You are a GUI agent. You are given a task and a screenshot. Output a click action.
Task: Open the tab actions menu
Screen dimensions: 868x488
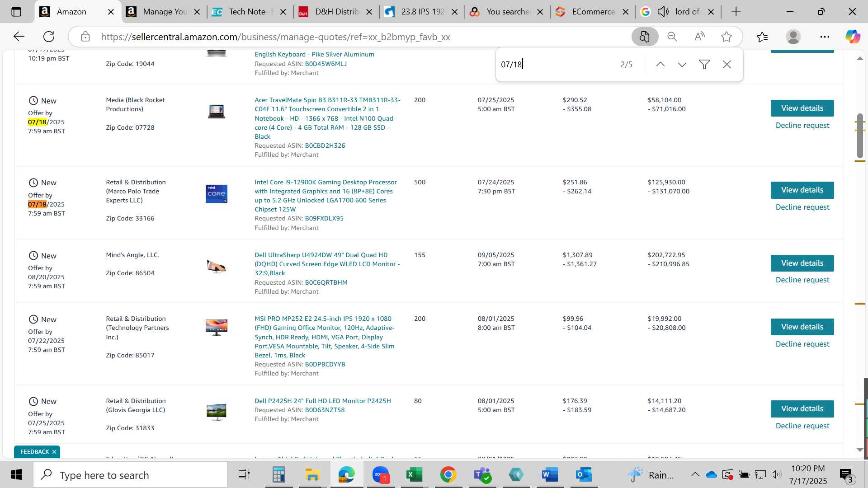pyautogui.click(x=16, y=12)
